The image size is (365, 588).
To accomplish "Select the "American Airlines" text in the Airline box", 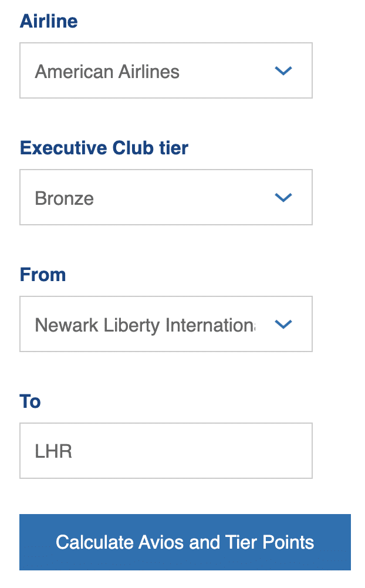I will point(107,72).
